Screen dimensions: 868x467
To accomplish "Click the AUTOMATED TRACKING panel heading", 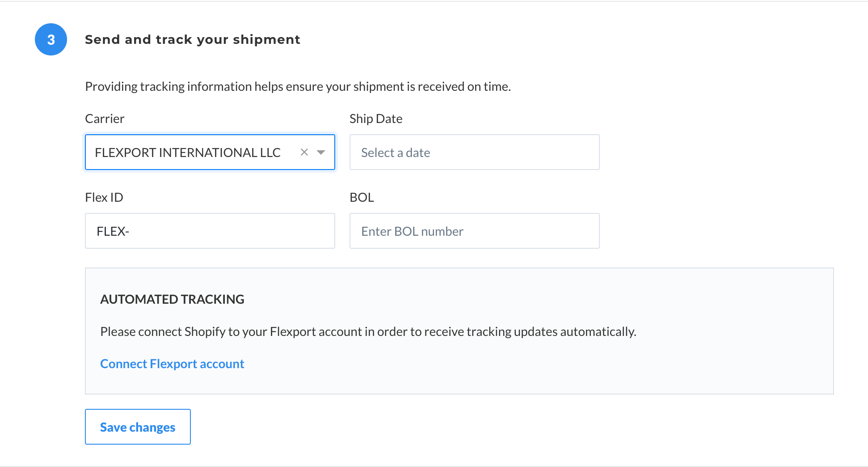I will click(x=173, y=299).
